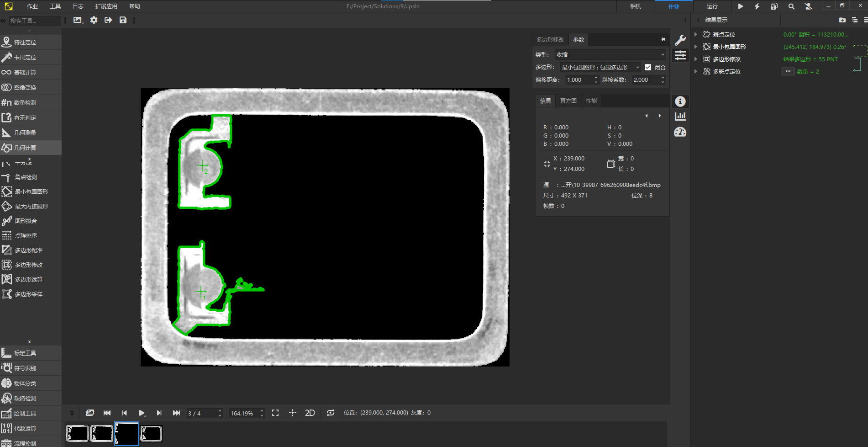The width and height of the screenshot is (868, 447).
Task: Open the 扩展应用 menu
Action: point(106,6)
